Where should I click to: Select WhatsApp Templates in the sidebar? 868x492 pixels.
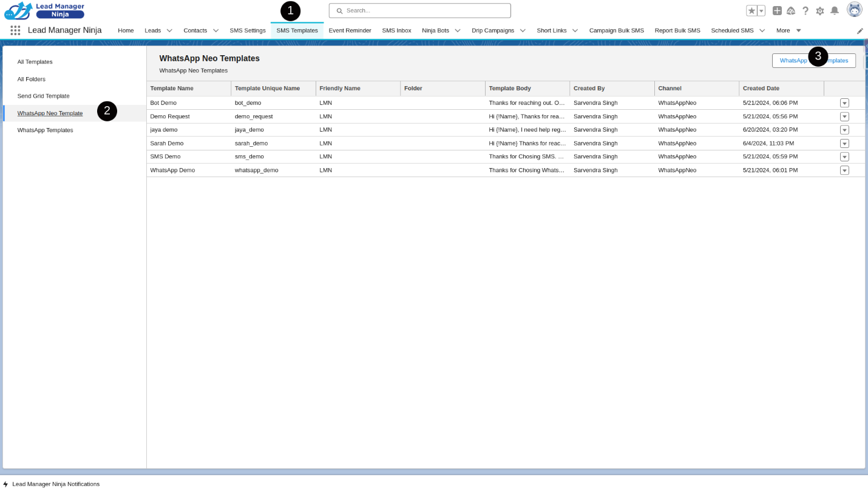46,130
